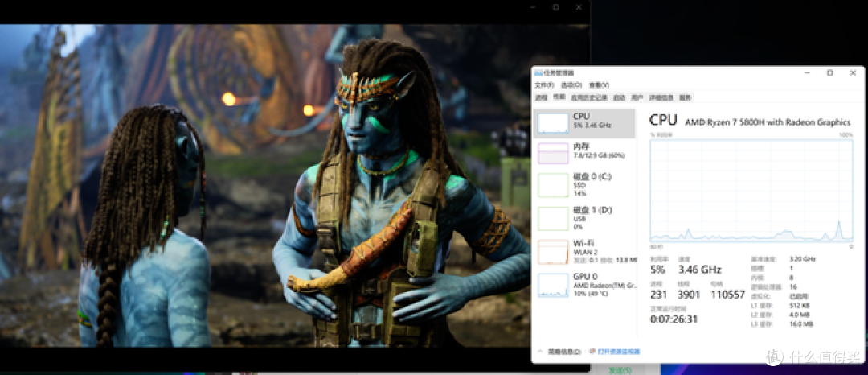Select the 性能 tab
868x375 pixels.
point(559,97)
